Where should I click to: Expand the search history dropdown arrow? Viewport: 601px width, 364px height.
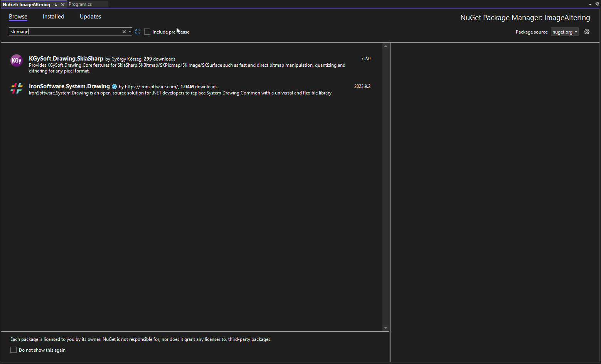click(130, 32)
